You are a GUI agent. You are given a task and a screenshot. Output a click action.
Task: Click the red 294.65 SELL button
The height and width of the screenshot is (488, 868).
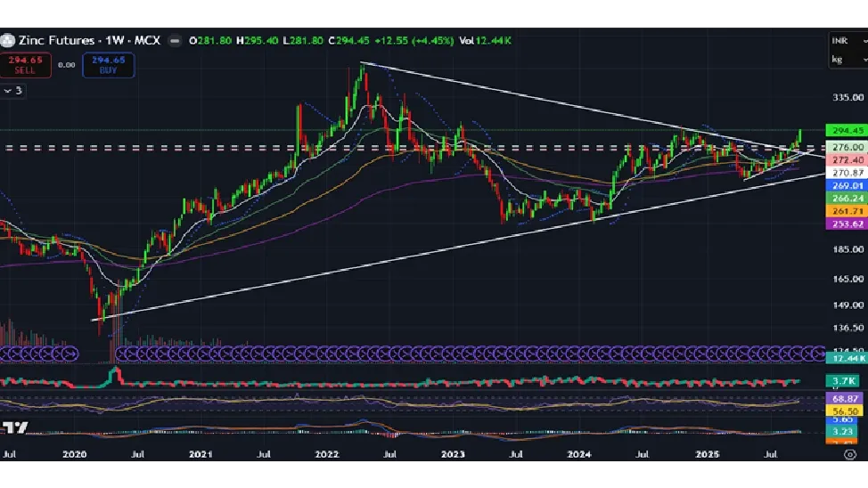(25, 64)
